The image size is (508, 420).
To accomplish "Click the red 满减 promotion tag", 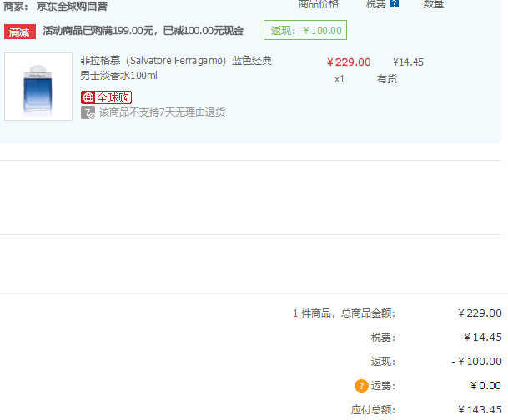I will [x=21, y=32].
